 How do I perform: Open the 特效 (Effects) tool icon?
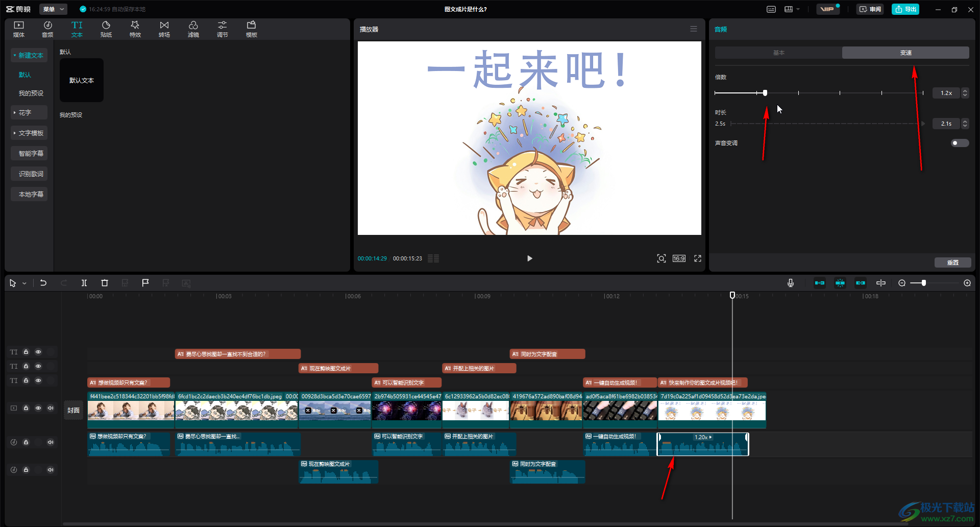(135, 29)
